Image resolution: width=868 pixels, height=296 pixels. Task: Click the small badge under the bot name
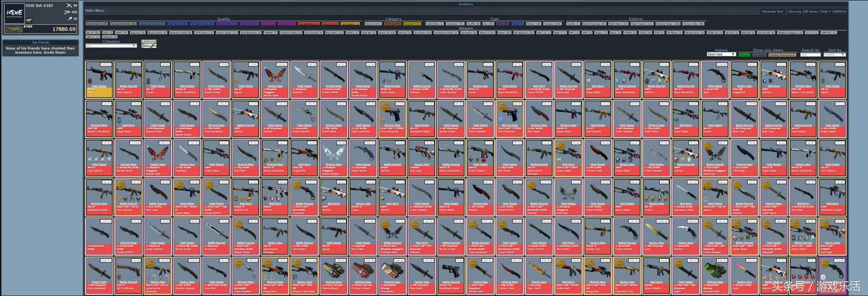pyautogui.click(x=29, y=20)
